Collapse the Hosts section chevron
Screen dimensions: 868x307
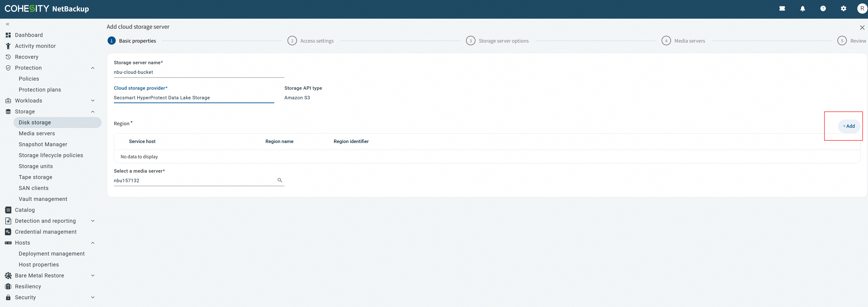click(x=93, y=243)
